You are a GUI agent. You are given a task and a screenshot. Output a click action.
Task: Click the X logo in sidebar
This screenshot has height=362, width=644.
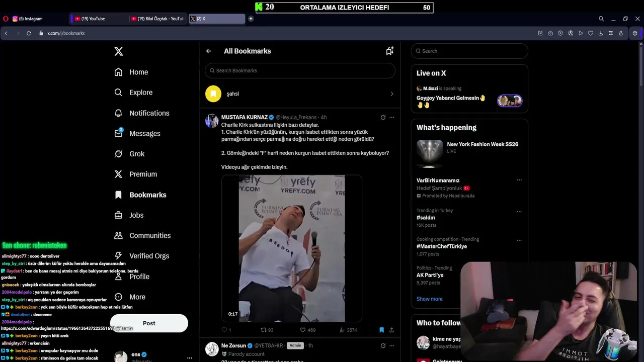[118, 51]
